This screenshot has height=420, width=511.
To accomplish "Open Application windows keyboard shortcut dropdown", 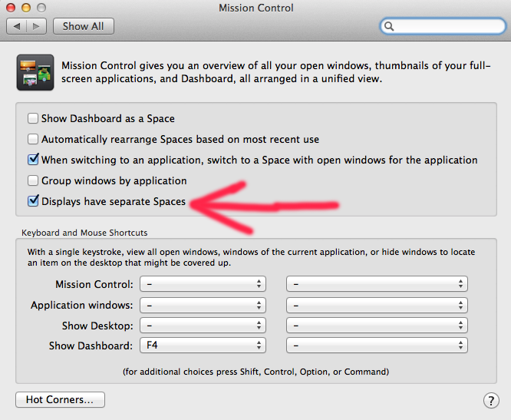I will [203, 305].
